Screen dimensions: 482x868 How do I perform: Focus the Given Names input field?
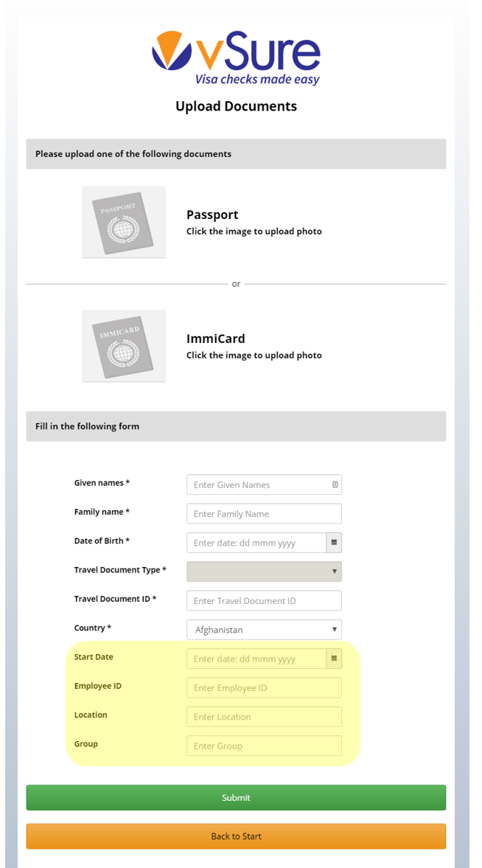[264, 485]
